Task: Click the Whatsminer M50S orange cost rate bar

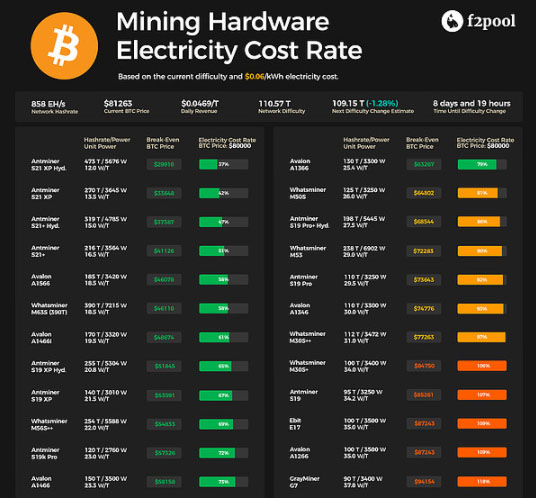Action: (482, 193)
